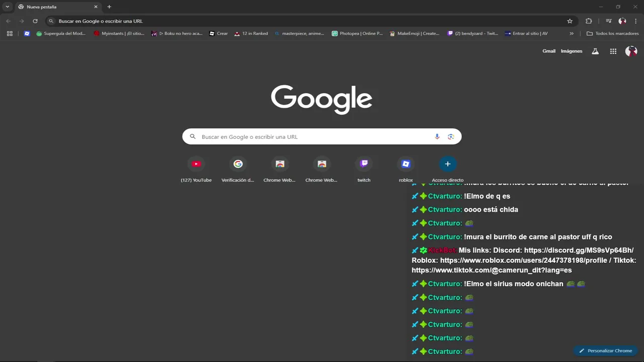The image size is (644, 362).
Task: Open second Chrome Web shortcut tile
Action: click(321, 169)
